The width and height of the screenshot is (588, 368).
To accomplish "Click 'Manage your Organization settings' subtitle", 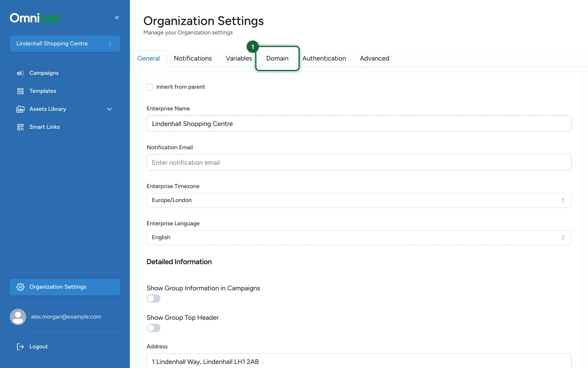I will [188, 33].
